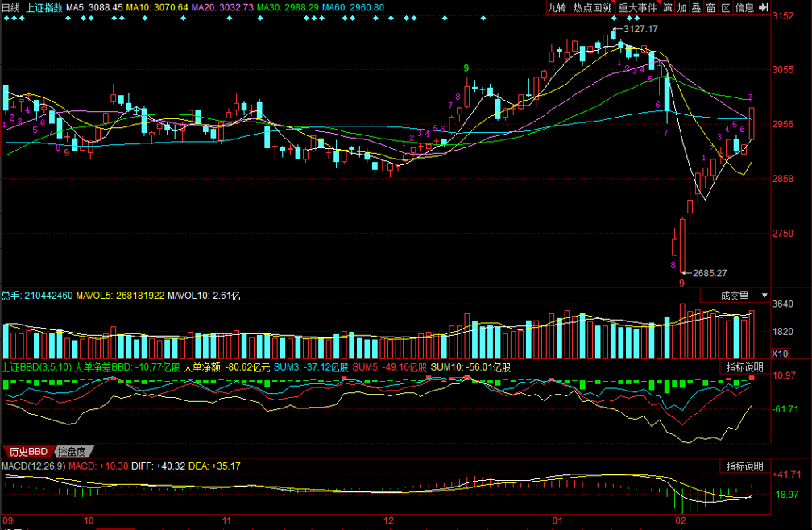The image size is (812, 530).
Task: Click the 日线 period selector label
Action: click(10, 7)
